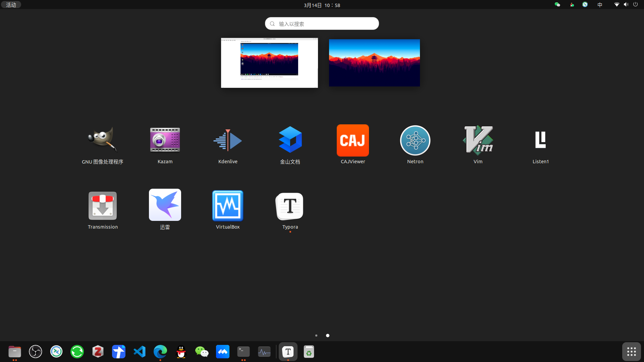Select empty wallpaper workspace thumbnail

tap(374, 63)
